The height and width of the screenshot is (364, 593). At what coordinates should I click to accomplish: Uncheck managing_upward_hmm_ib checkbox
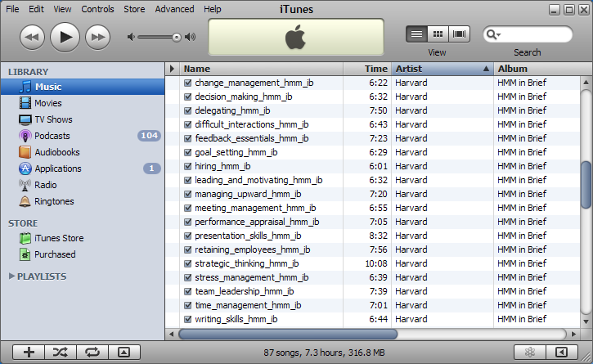(x=187, y=194)
